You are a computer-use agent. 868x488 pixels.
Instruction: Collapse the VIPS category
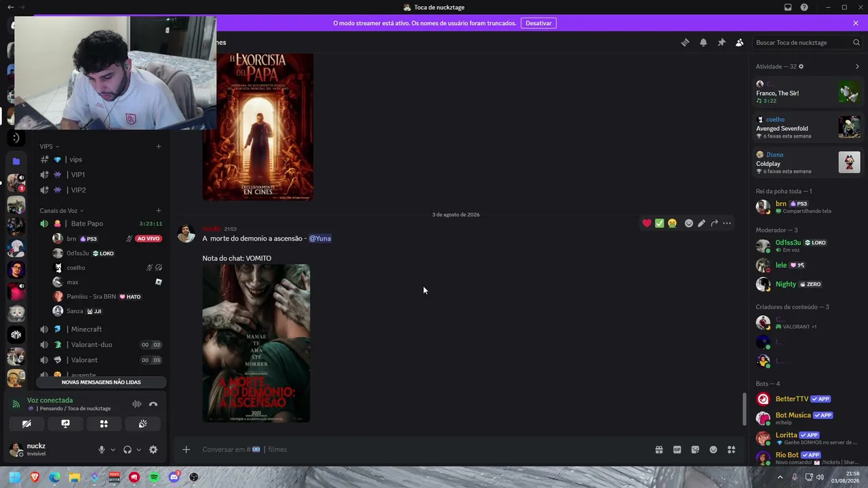click(50, 146)
